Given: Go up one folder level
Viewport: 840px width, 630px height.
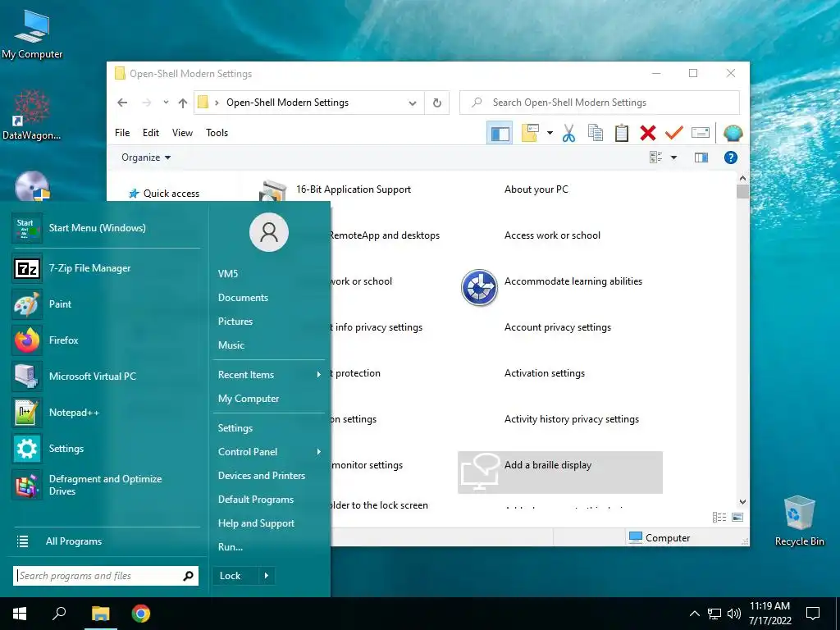Looking at the screenshot, I should pos(183,103).
